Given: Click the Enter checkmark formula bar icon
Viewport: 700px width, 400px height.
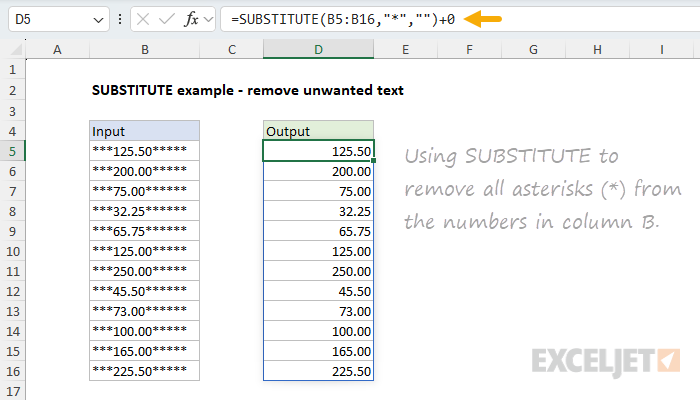Looking at the screenshot, I should click(167, 19).
